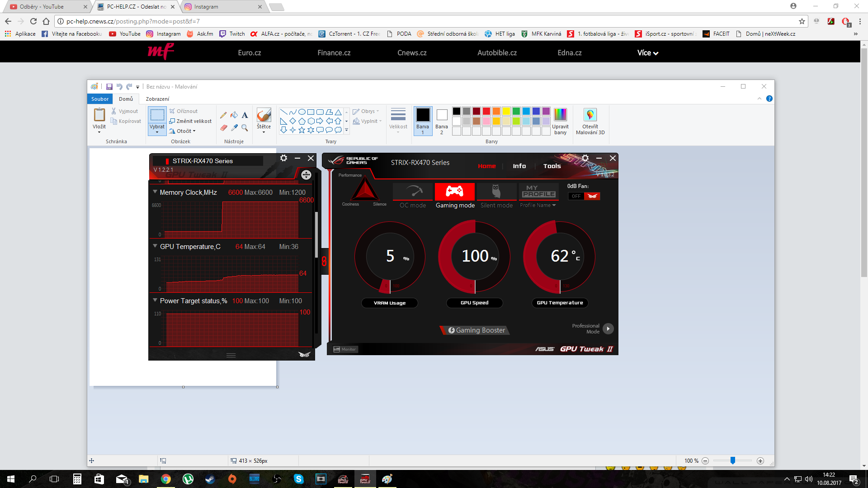Click the move crosshair icon in monitor window
Screen dimensions: 868x488
(306, 175)
